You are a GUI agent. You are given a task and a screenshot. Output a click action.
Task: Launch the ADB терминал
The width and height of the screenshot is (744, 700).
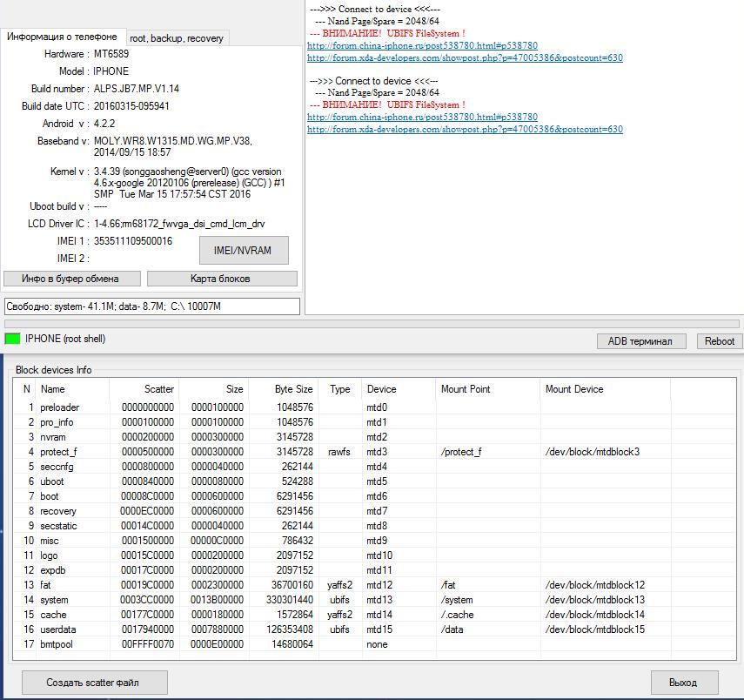click(640, 341)
